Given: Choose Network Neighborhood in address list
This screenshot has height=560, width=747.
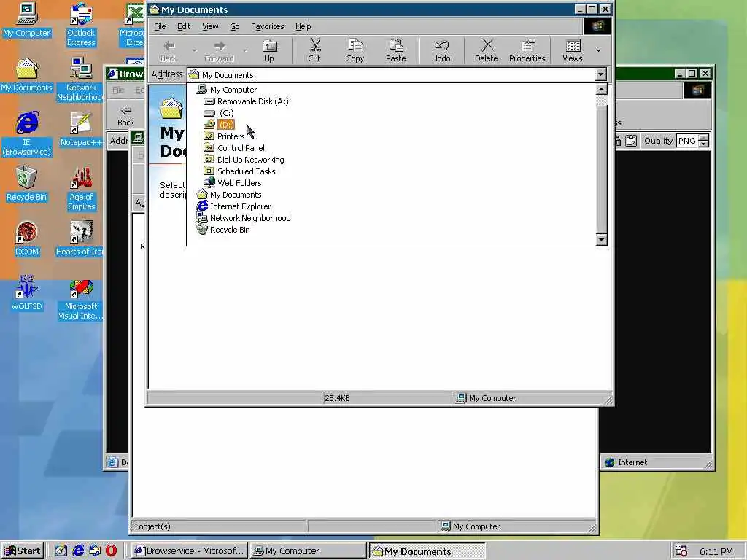Looking at the screenshot, I should point(250,217).
